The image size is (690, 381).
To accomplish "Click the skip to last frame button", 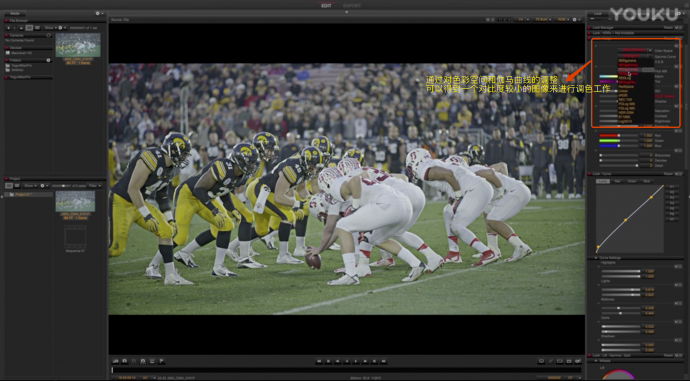I will click(384, 361).
